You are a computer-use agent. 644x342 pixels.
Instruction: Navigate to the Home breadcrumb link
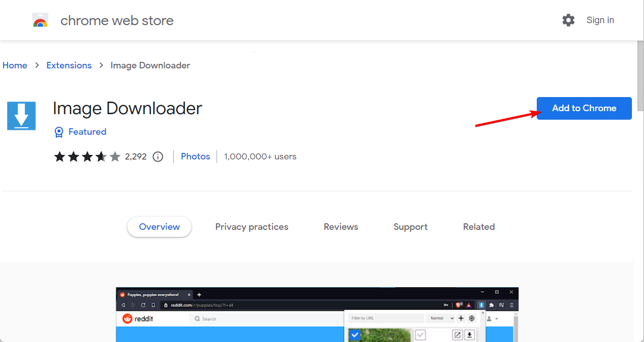pos(15,65)
